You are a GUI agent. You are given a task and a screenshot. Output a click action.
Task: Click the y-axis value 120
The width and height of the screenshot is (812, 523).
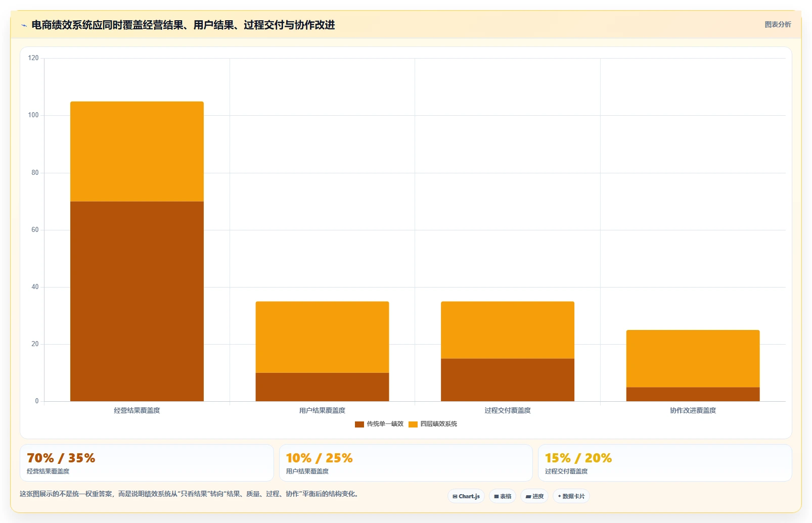33,58
